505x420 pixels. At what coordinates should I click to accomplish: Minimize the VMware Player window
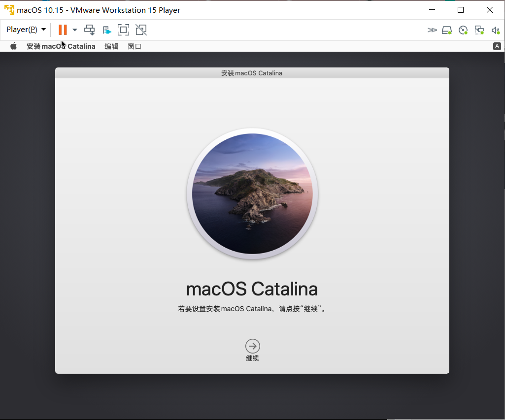(x=432, y=10)
